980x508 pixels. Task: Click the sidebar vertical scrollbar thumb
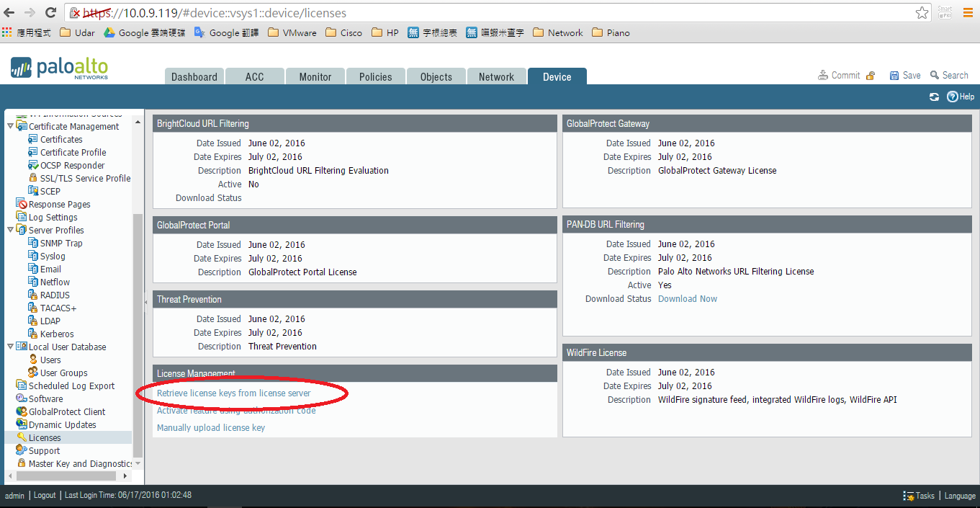pos(138,335)
